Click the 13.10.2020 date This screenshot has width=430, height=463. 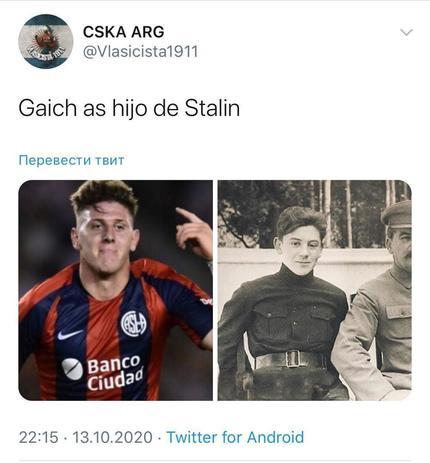[x=112, y=437]
